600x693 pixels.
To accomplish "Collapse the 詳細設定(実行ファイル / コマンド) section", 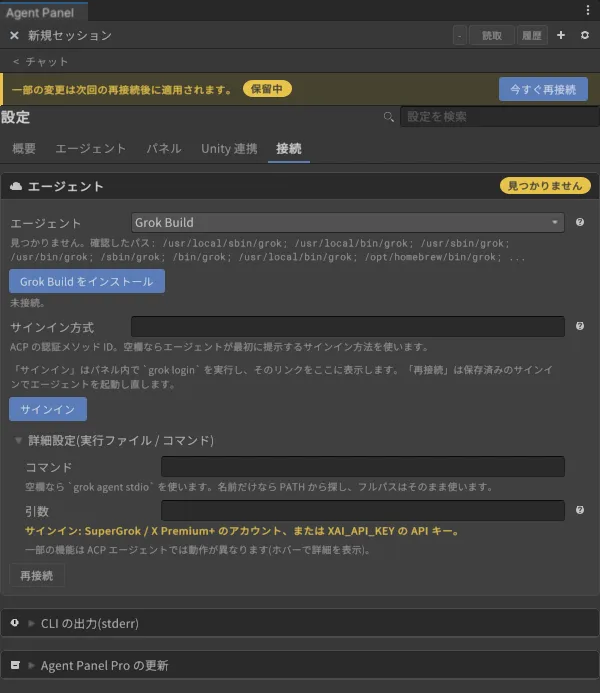I will coord(18,440).
